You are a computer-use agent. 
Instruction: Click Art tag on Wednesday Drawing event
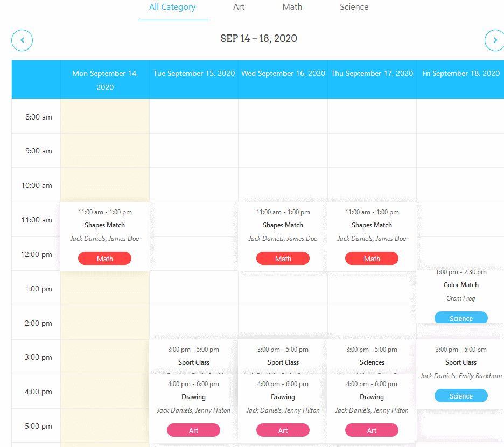click(283, 430)
